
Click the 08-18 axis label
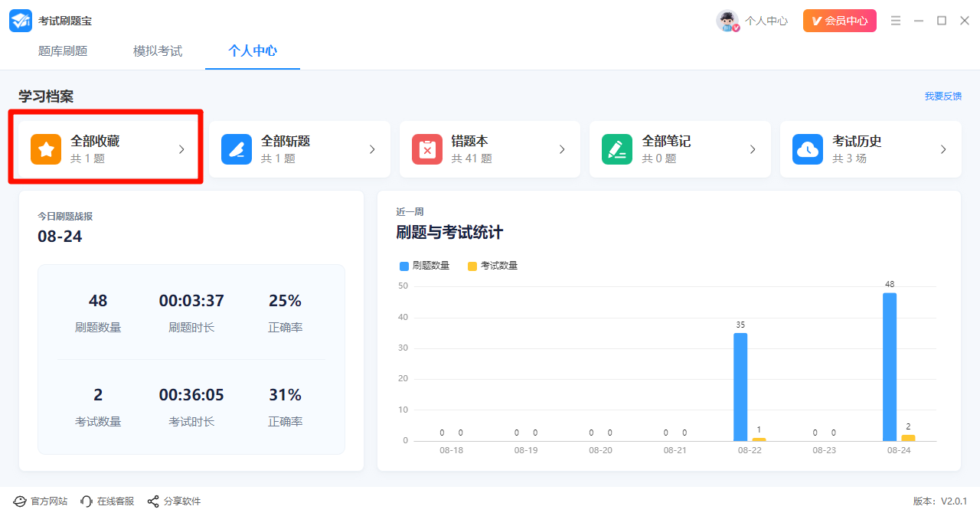point(451,450)
